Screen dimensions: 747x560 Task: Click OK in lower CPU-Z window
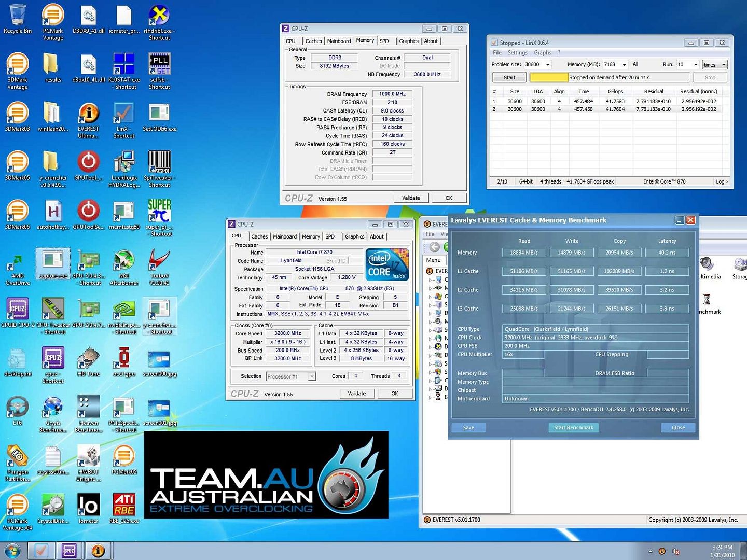coord(395,393)
